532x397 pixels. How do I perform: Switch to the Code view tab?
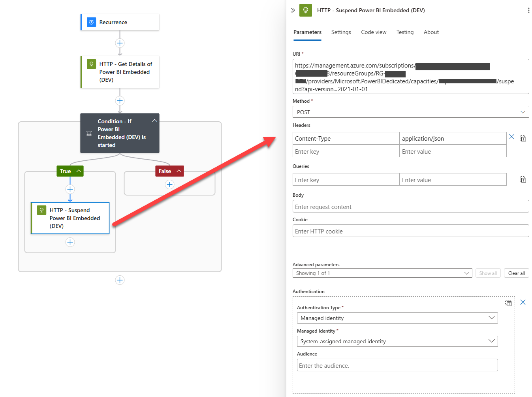(374, 32)
